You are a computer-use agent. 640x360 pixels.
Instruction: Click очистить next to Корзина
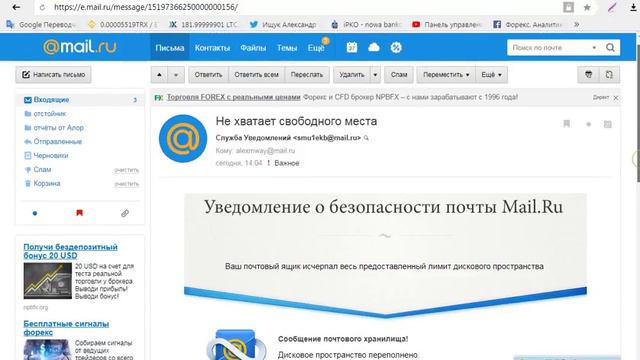(127, 184)
